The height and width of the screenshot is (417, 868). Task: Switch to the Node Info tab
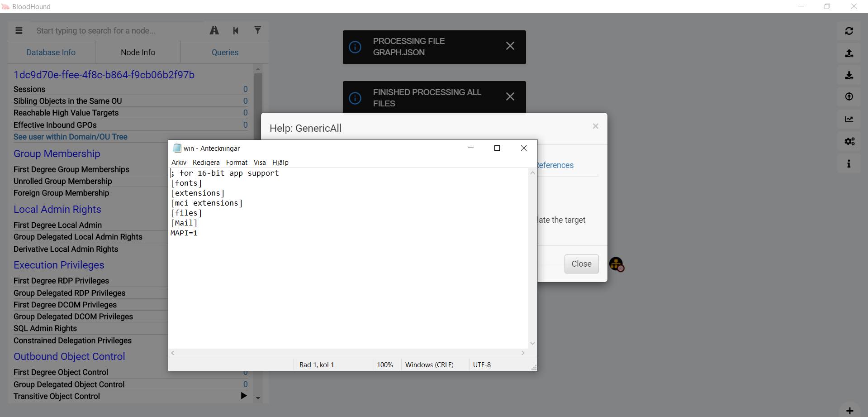(x=138, y=52)
